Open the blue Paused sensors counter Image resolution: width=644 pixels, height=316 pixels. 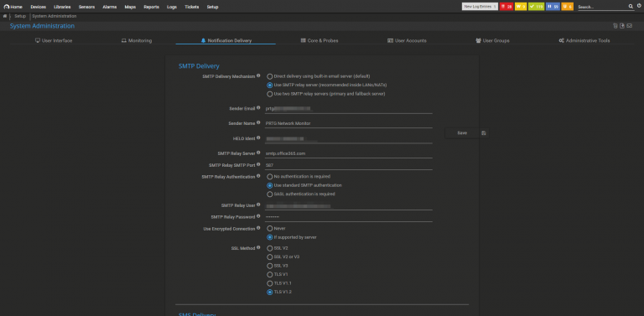tap(553, 7)
